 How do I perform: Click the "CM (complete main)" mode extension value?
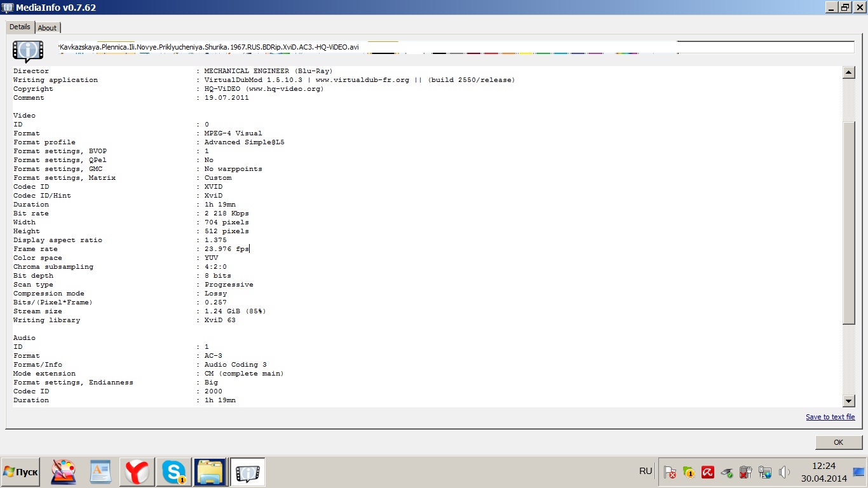tap(244, 374)
